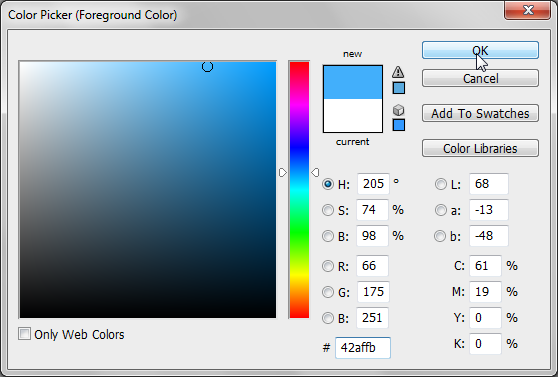This screenshot has height=377, width=558.
Task: Select the web-safe color swatch below cube
Action: [399, 125]
